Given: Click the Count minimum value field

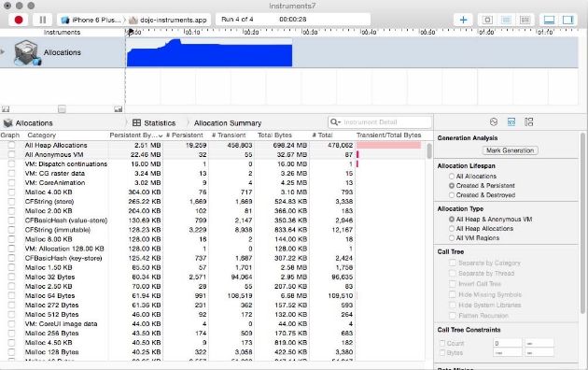Looking at the screenshot, I should 508,343.
